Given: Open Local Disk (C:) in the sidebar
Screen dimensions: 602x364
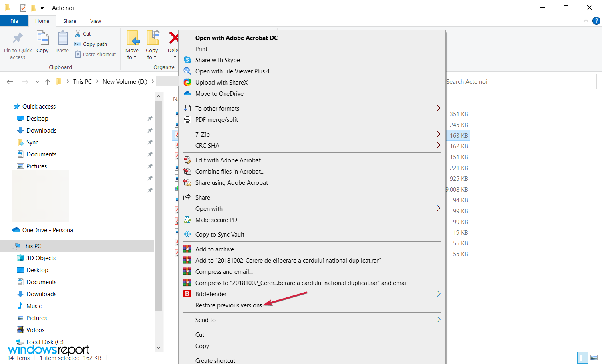Looking at the screenshot, I should coord(45,342).
